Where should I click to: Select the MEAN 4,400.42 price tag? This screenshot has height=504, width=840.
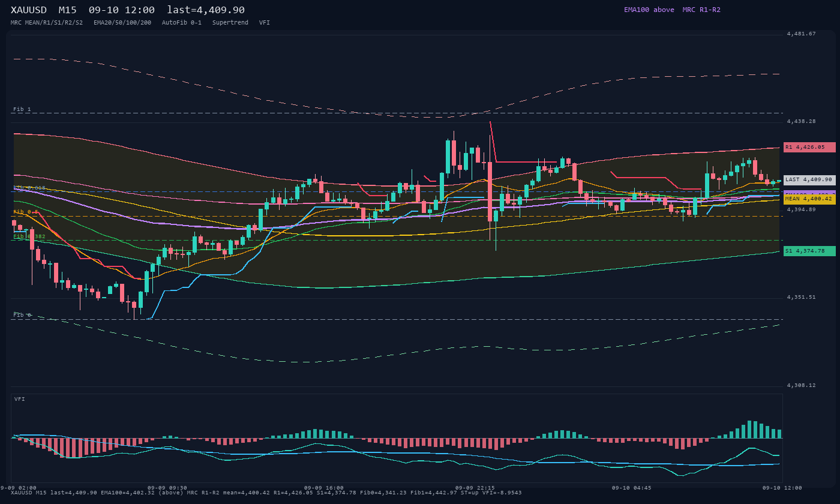[x=809, y=199]
